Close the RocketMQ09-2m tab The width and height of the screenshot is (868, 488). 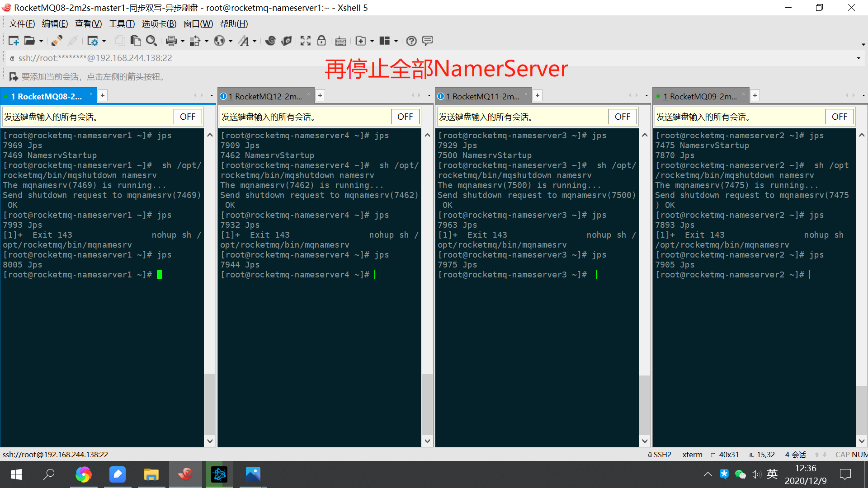743,94
